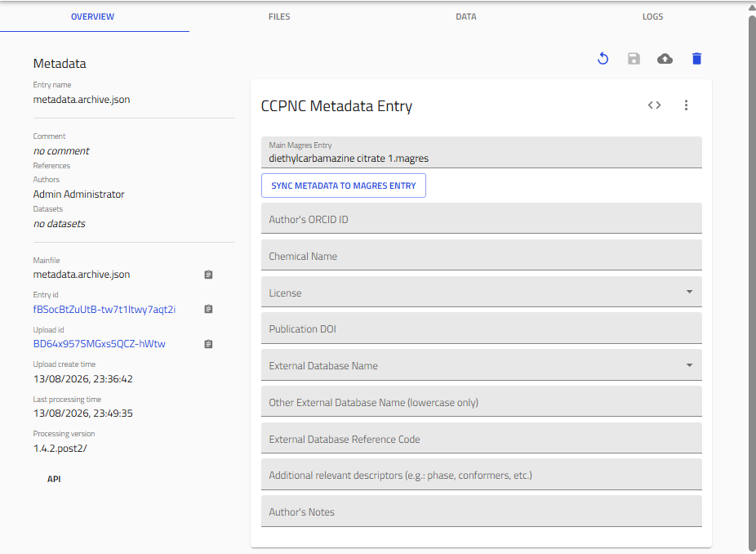
Task: Click Additional relevant descriptors field
Action: pyautogui.click(x=481, y=475)
